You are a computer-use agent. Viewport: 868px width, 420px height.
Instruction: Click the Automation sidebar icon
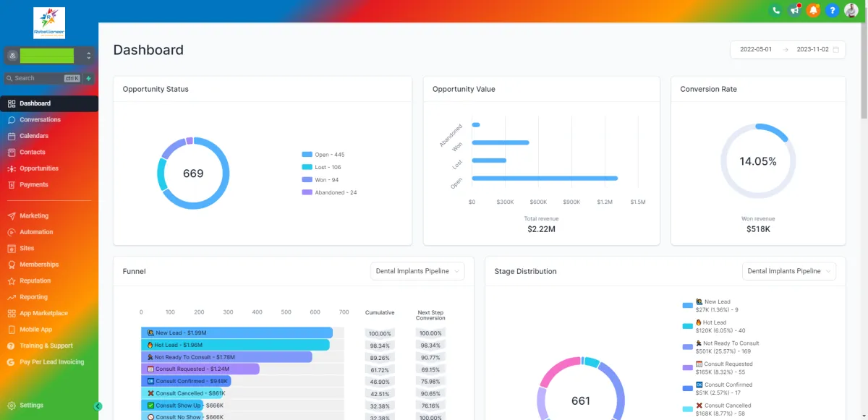pos(12,232)
